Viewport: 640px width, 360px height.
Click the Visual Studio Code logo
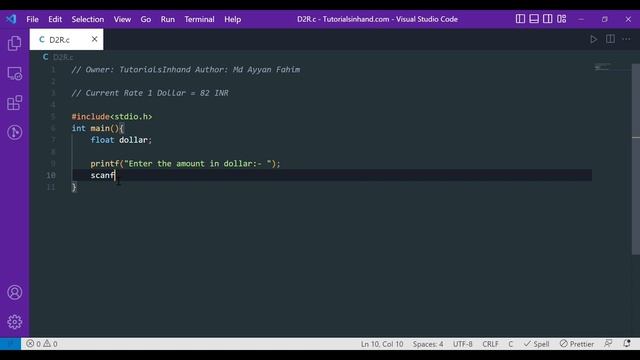tap(11, 19)
